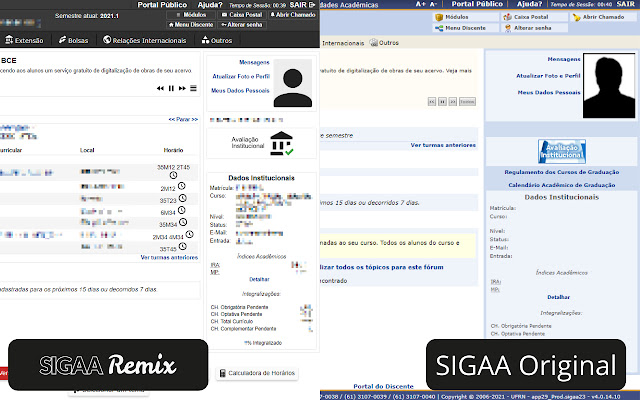Open Meus Dados Pessoais in Remix

tap(240, 91)
